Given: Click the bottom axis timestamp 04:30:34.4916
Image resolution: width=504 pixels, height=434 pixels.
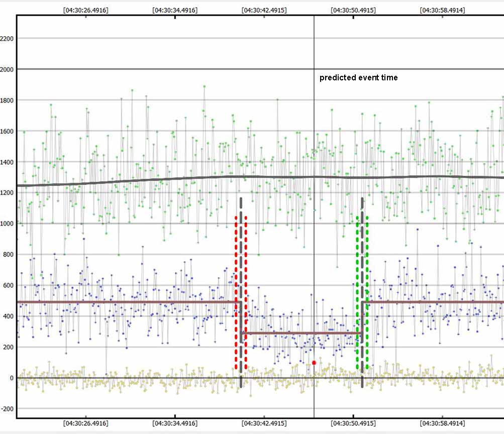Looking at the screenshot, I should [x=175, y=424].
